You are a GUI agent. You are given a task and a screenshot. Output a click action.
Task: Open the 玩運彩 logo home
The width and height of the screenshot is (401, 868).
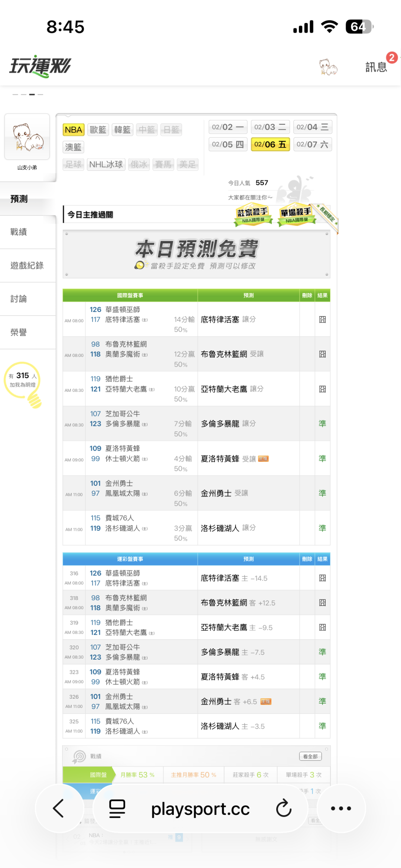[40, 66]
